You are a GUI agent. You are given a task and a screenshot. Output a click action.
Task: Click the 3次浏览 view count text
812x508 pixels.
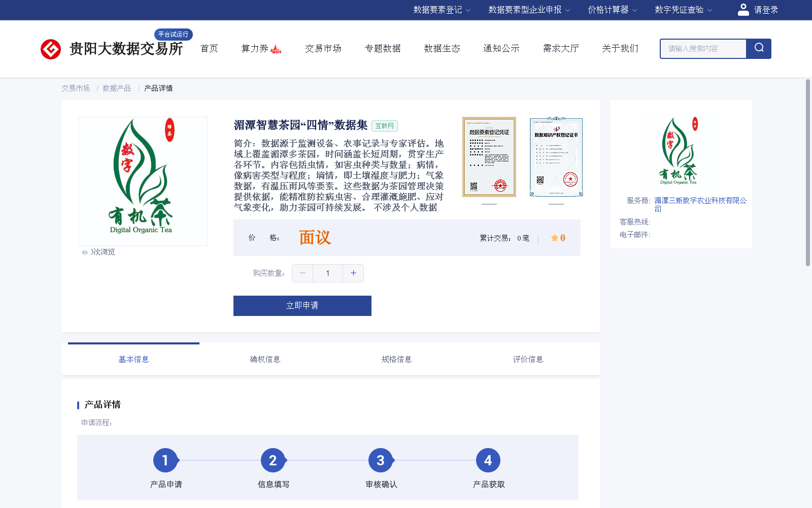click(103, 252)
